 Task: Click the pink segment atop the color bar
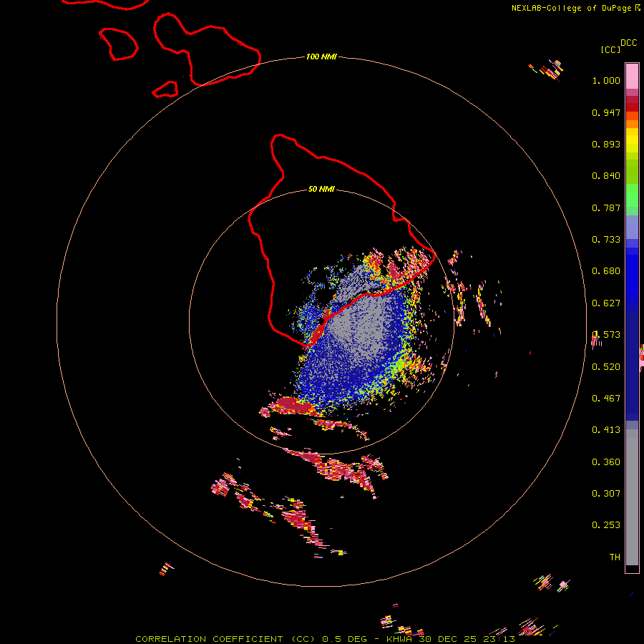tap(632, 76)
